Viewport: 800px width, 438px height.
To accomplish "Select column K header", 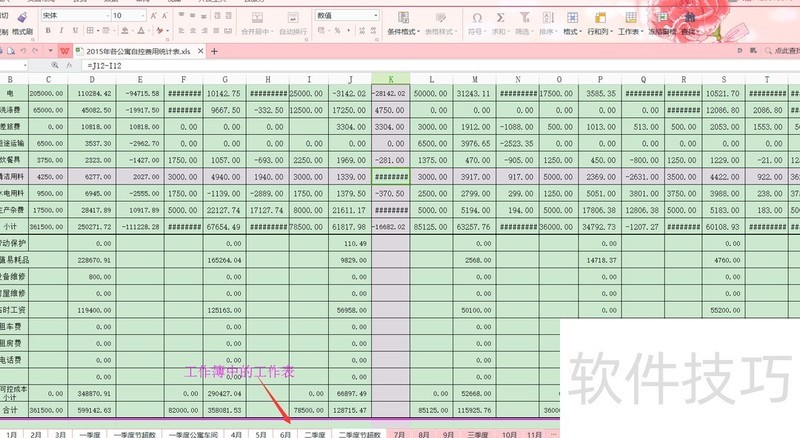I will coord(391,79).
